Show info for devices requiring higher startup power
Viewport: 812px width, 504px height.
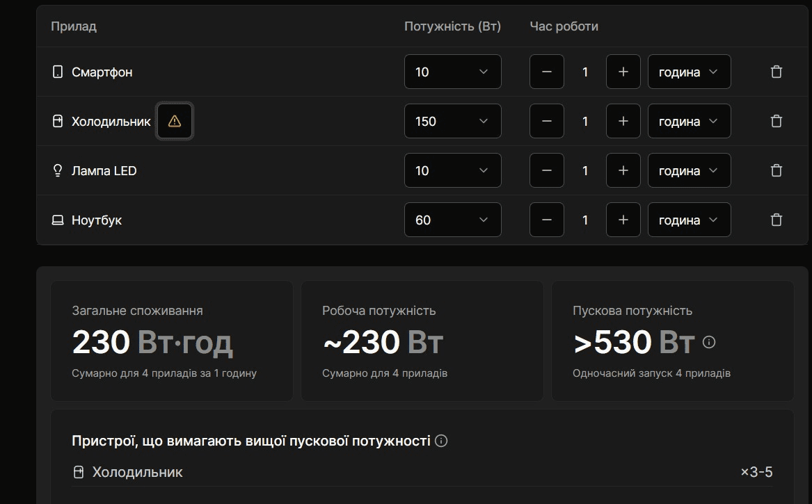pyautogui.click(x=441, y=441)
